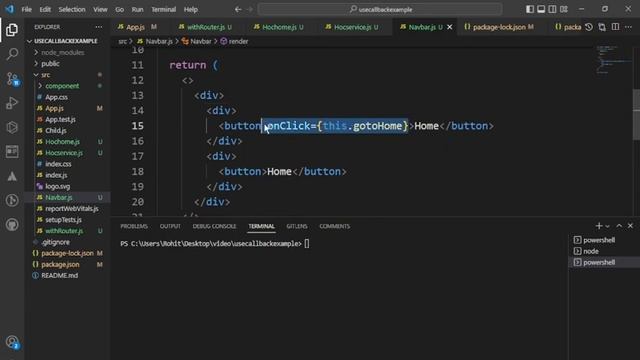Image resolution: width=640 pixels, height=360 pixels.
Task: Open the Accounts icon at bottom
Action: click(x=12, y=342)
